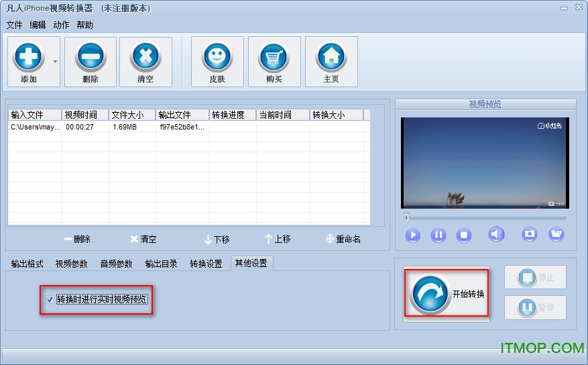Click the f97e52b8e1... output file cell
This screenshot has width=588, height=365.
182,127
